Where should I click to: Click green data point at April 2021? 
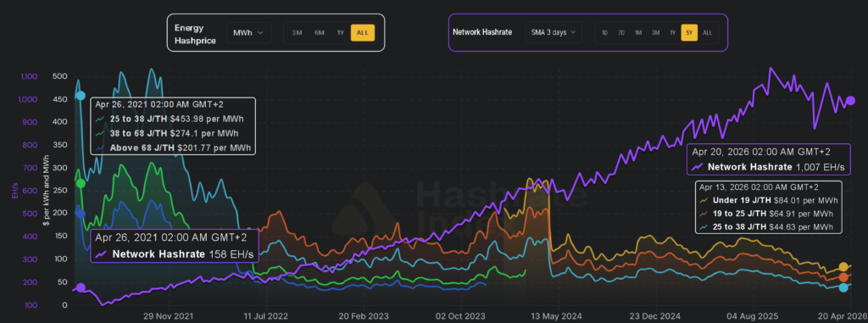click(x=81, y=183)
